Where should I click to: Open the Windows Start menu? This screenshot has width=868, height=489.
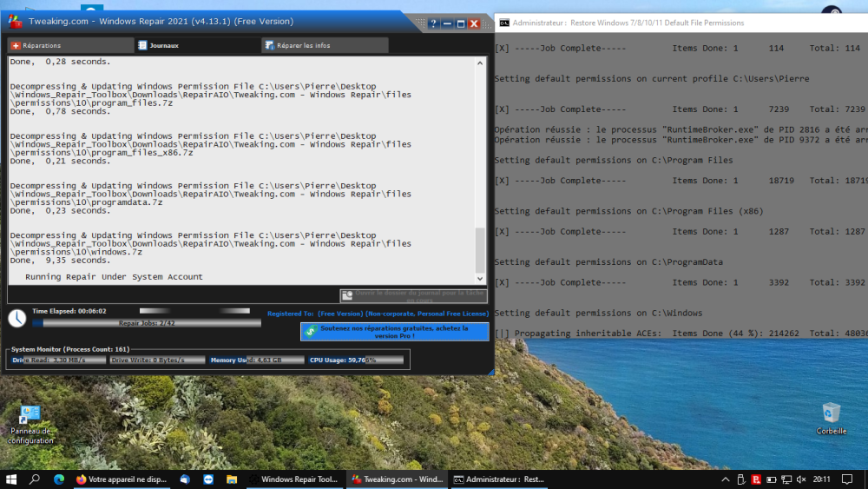coord(11,479)
